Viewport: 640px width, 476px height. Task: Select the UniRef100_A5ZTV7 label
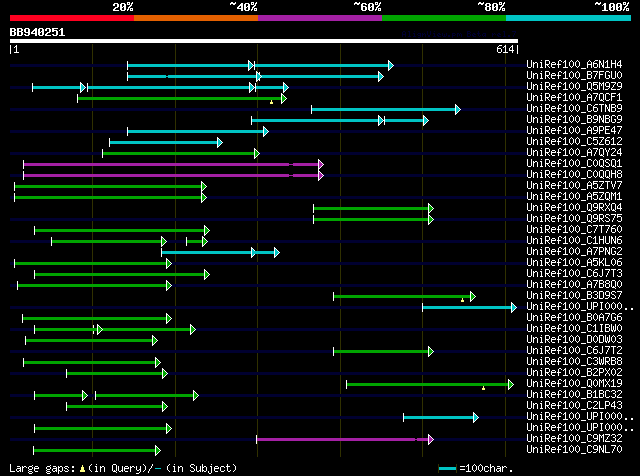(574, 185)
